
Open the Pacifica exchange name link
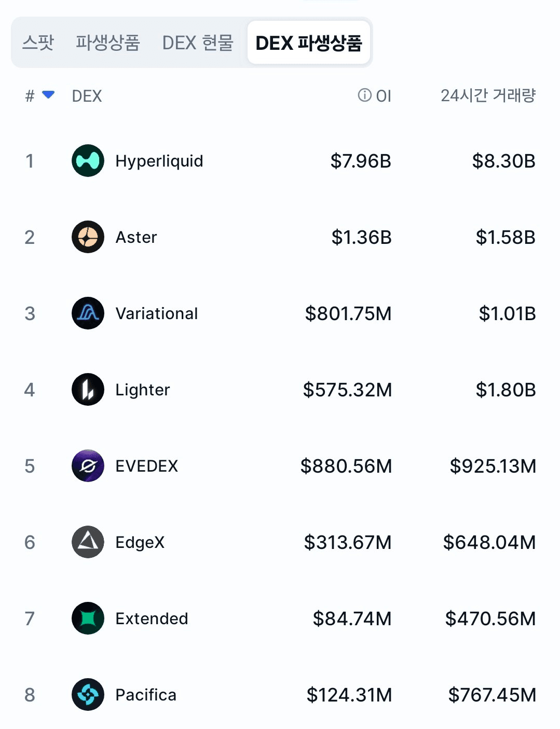(x=146, y=695)
